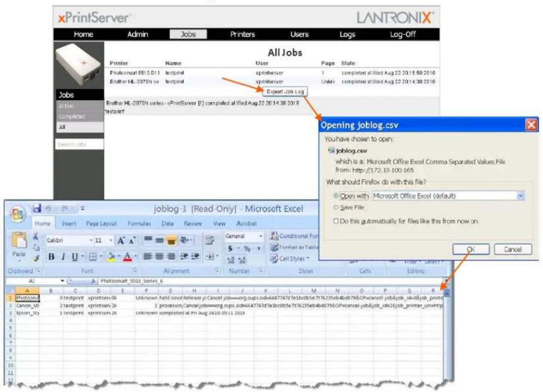
Task: Click the Format Painter brush icon
Action: click(x=36, y=258)
